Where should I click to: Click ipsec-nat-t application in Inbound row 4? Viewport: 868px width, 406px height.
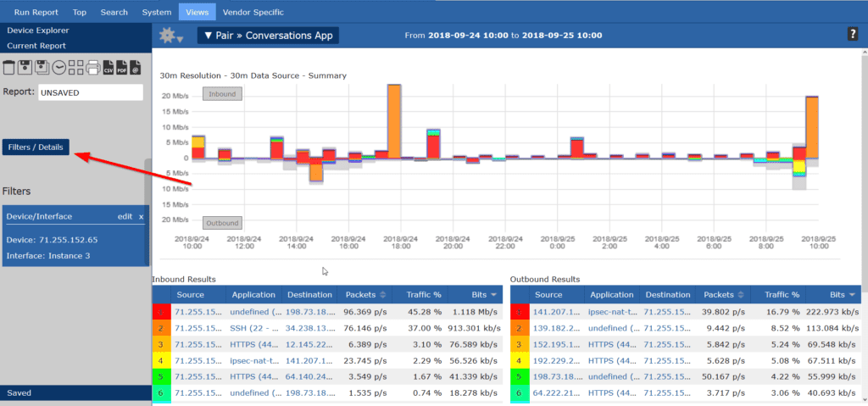click(x=255, y=360)
